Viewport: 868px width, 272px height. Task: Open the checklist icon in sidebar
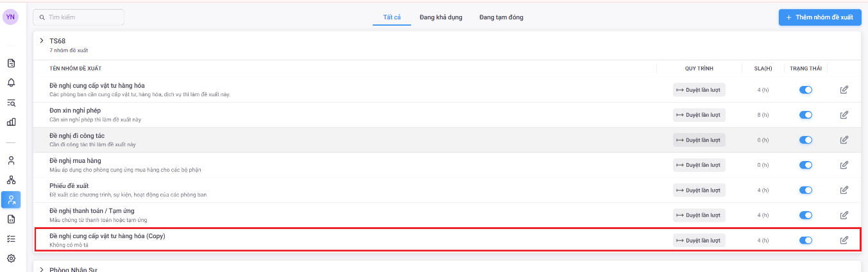(11, 239)
